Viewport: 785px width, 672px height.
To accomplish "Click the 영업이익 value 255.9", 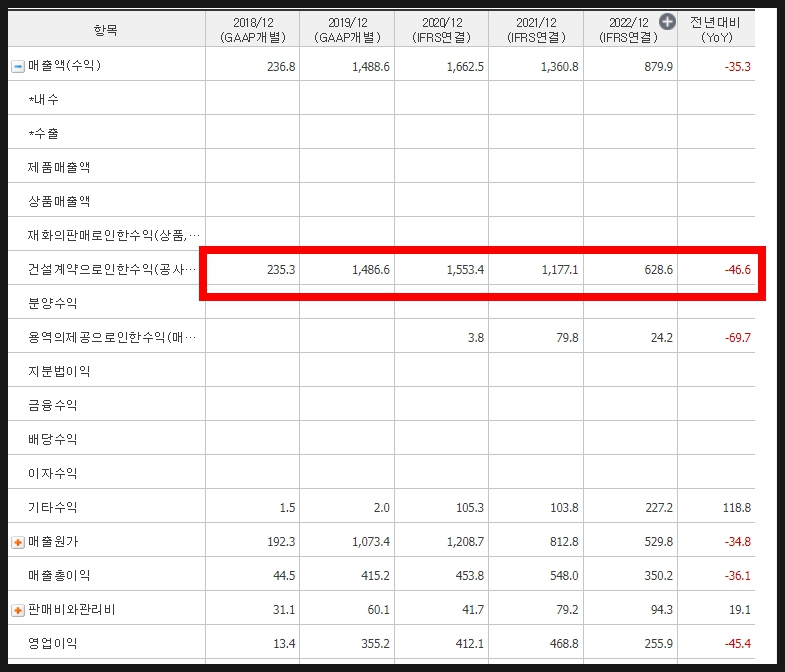I will [x=658, y=644].
